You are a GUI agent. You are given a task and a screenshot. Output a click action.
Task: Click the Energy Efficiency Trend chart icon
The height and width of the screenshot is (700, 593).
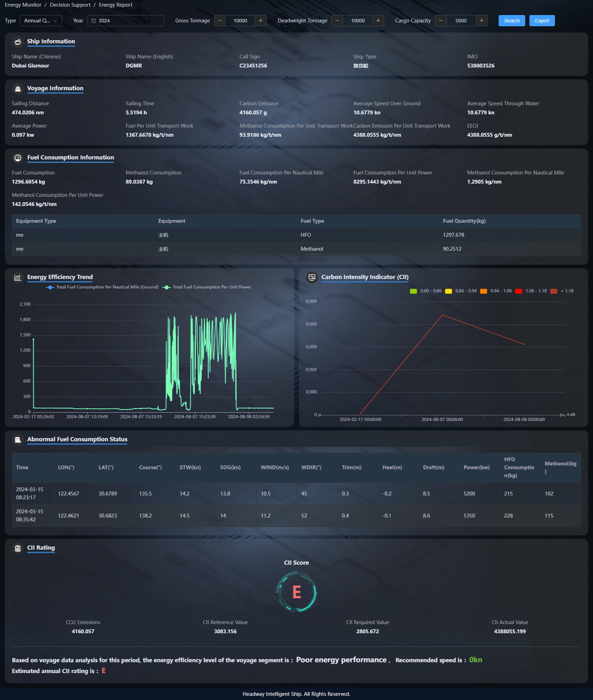tap(18, 278)
